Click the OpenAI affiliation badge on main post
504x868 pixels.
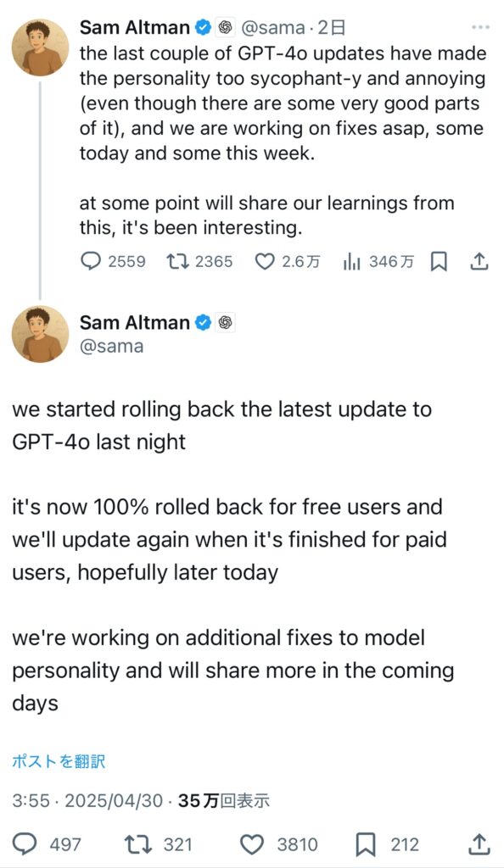tap(225, 322)
